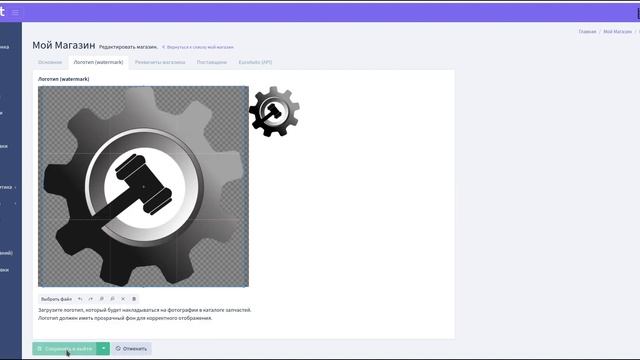
Task: Click the Выбрать файл button
Action: pyautogui.click(x=56, y=299)
